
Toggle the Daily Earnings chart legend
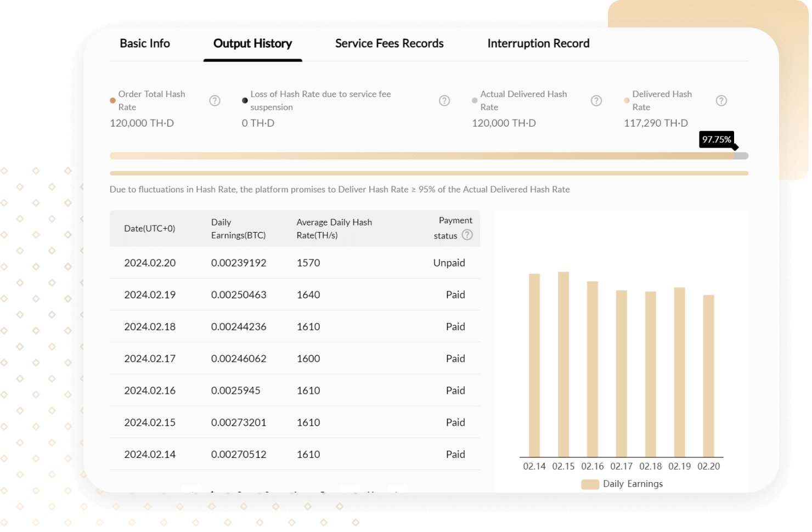(622, 484)
